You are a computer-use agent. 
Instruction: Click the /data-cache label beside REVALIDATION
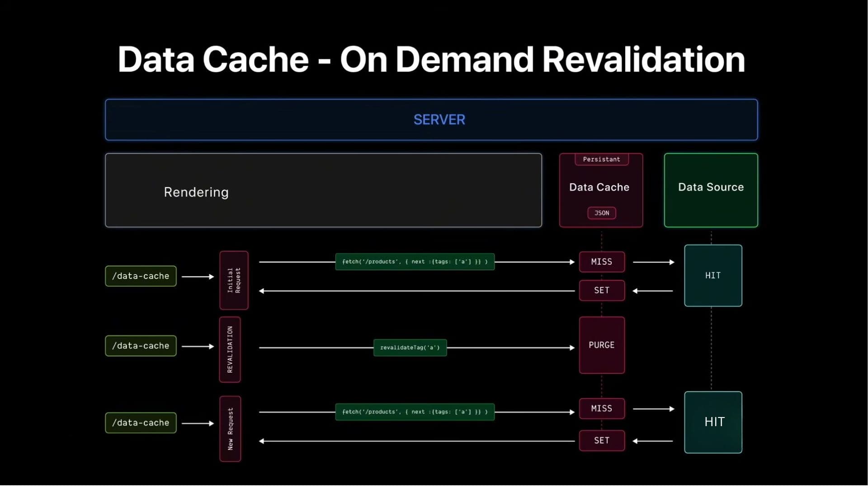pyautogui.click(x=141, y=346)
